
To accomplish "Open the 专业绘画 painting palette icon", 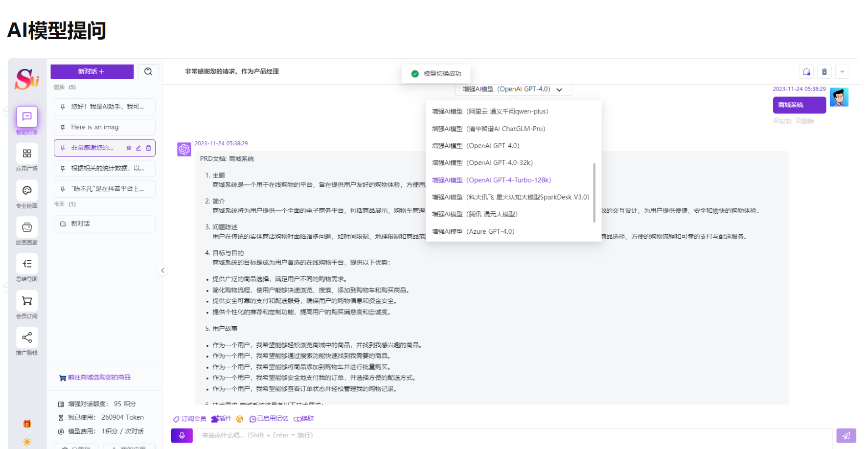I will point(27,191).
